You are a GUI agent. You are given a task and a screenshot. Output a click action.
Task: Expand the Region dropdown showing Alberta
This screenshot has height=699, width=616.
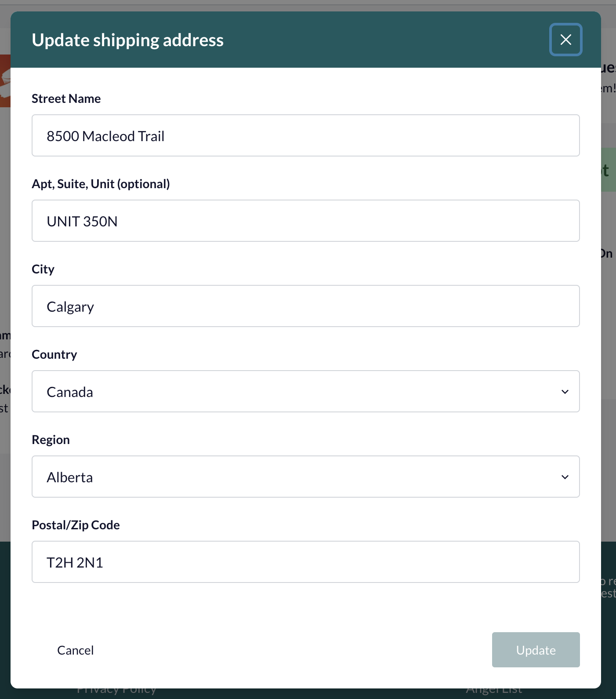coord(306,477)
